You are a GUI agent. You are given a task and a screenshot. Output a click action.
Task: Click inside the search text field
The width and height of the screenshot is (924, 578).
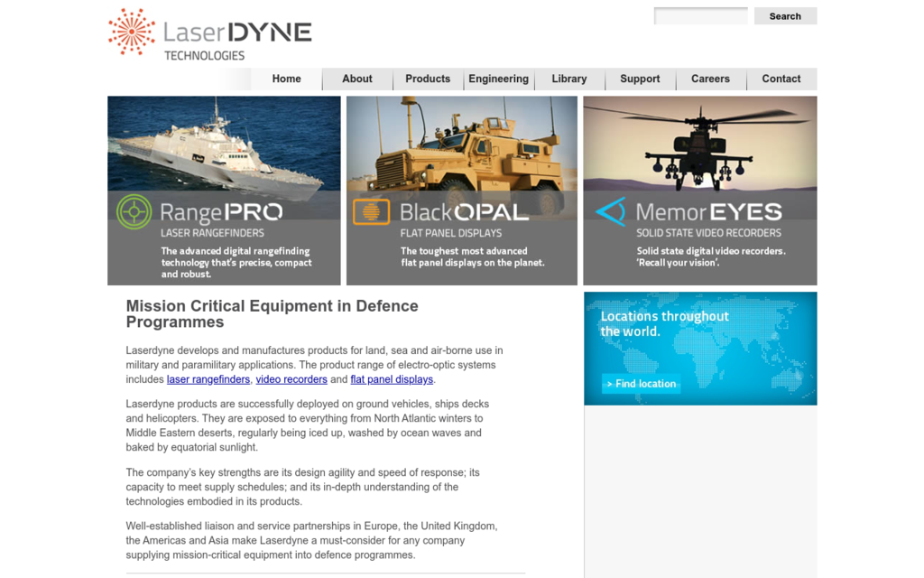pyautogui.click(x=700, y=16)
